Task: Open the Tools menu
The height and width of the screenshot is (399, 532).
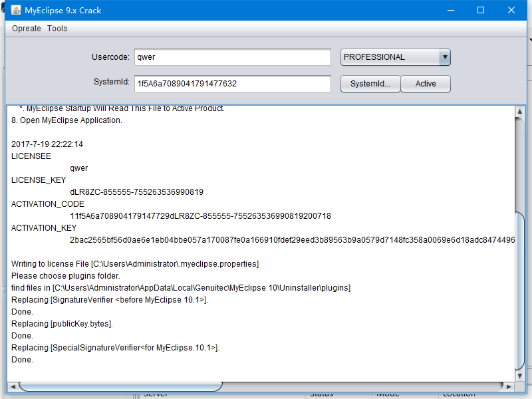Action: coord(57,29)
